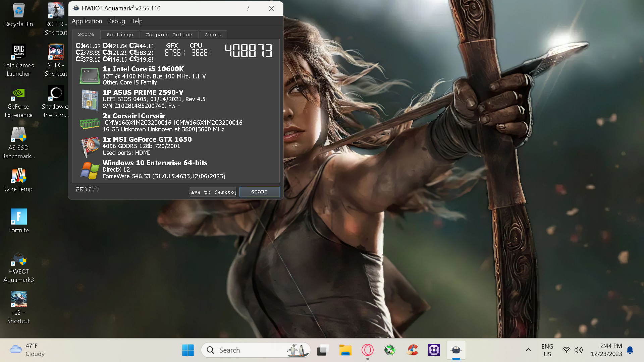The height and width of the screenshot is (362, 644).
Task: Click the graphics card icon in Aquamark
Action: (90, 147)
